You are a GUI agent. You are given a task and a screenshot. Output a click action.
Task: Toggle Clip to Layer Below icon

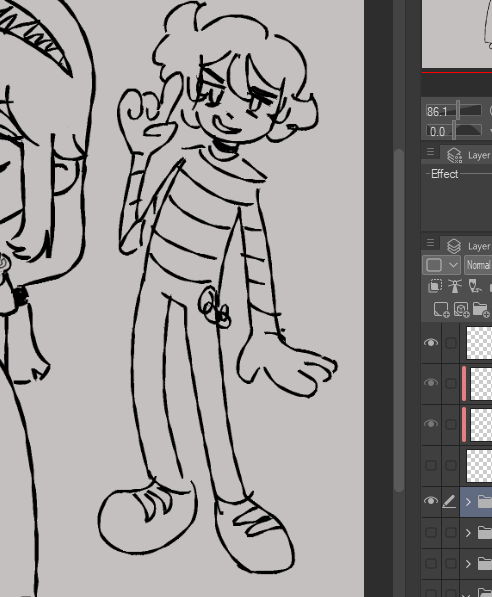pyautogui.click(x=434, y=286)
